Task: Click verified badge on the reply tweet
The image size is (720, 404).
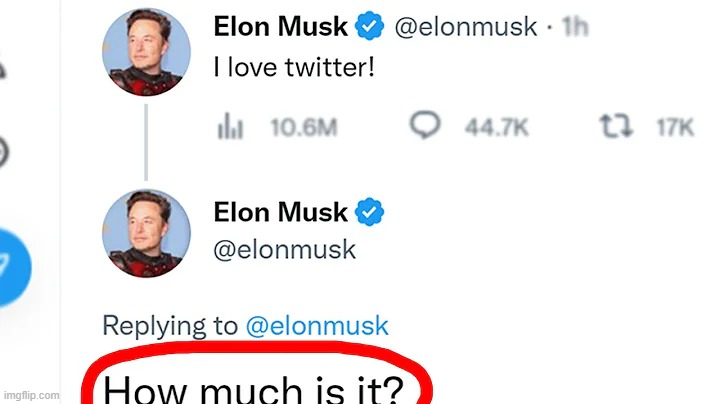Action: (x=370, y=212)
